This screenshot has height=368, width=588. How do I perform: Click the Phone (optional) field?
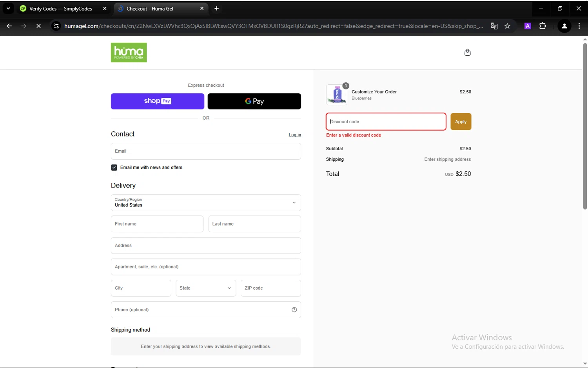point(206,310)
